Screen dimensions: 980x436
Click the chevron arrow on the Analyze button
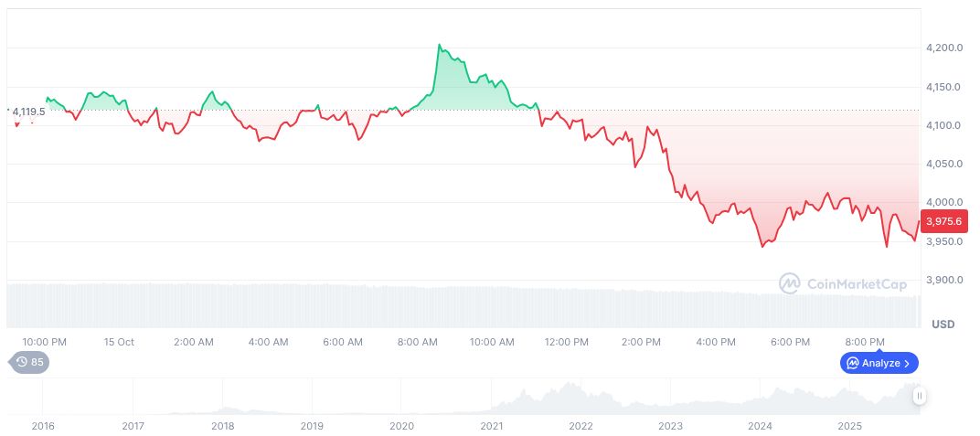[907, 363]
